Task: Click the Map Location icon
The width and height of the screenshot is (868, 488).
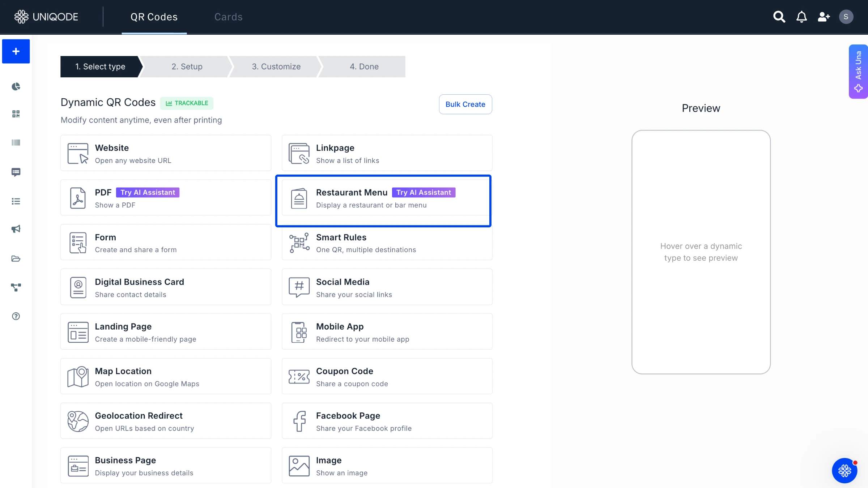Action: 78,377
